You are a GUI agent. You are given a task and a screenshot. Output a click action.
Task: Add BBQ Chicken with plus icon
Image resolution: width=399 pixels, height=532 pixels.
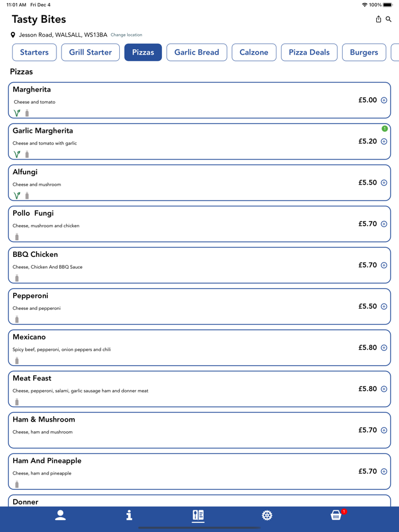coord(384,265)
